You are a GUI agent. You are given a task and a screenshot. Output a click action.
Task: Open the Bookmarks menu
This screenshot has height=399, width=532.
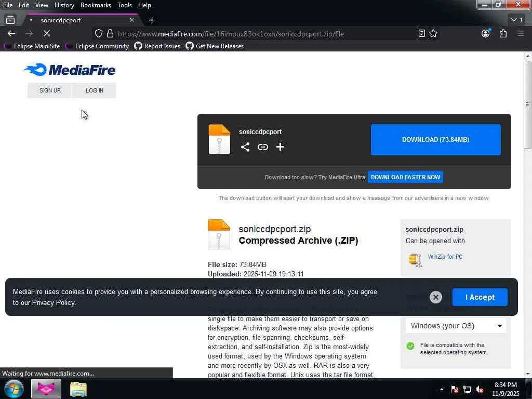[96, 5]
